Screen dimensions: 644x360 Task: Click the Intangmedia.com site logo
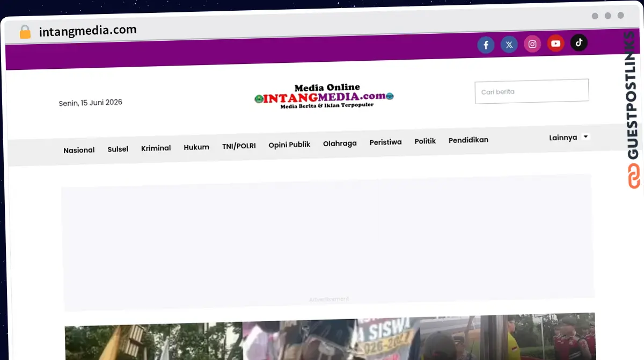324,96
